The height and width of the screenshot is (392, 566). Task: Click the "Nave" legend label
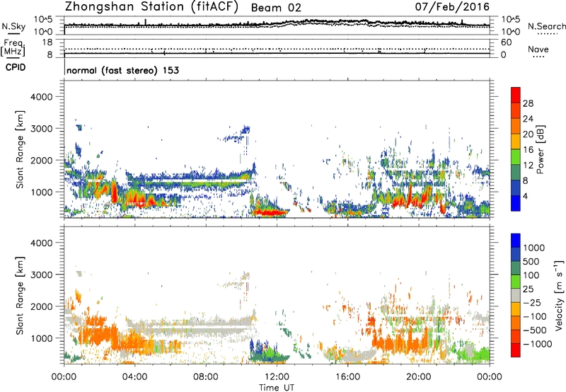point(538,49)
